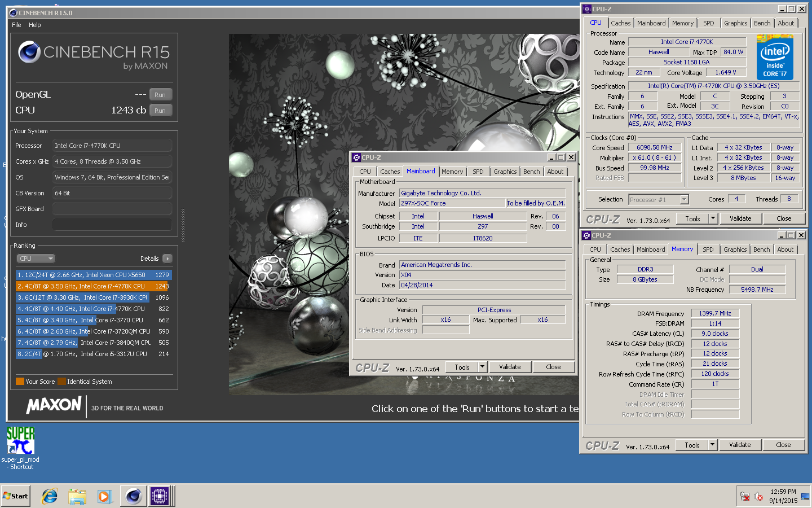Select ranking row Intel Core i7-3840QM
812x508 pixels.
point(94,343)
